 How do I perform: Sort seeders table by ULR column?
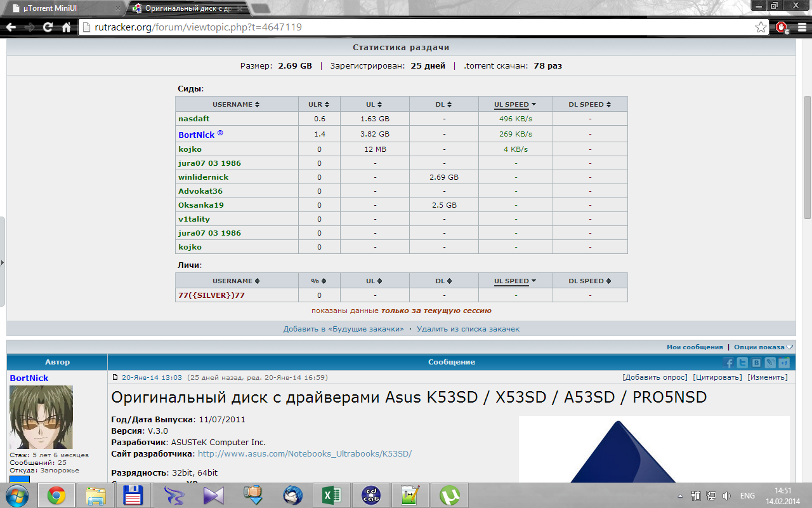[x=319, y=104]
